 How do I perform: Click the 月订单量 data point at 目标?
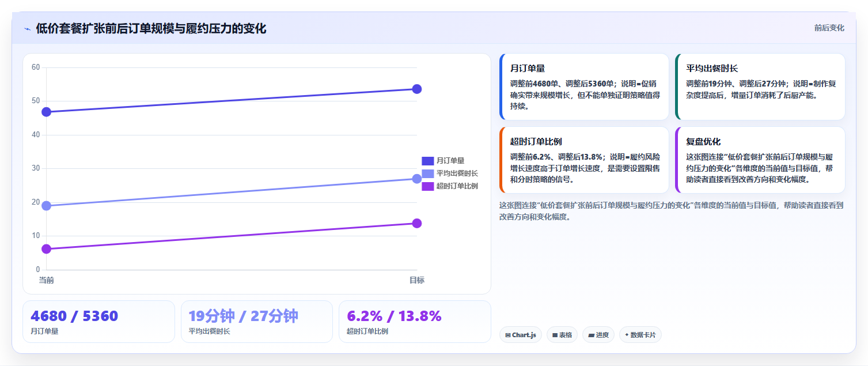pos(417,89)
